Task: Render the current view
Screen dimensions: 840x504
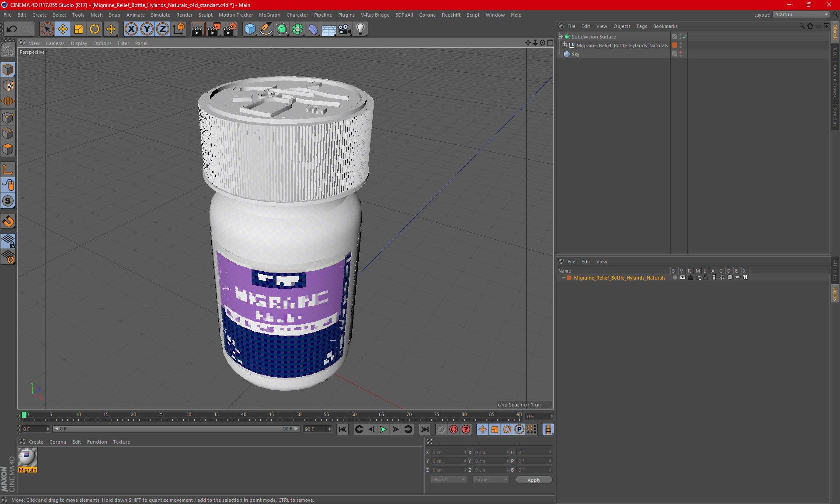Action: [198, 29]
